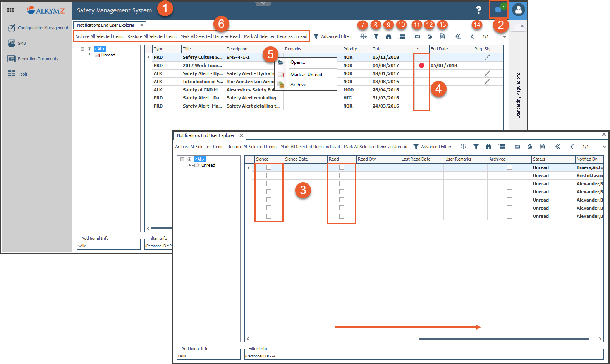The image size is (610, 364).
Task: Tick Archived checkbox in the Bruera,Victo row
Action: pyautogui.click(x=509, y=167)
